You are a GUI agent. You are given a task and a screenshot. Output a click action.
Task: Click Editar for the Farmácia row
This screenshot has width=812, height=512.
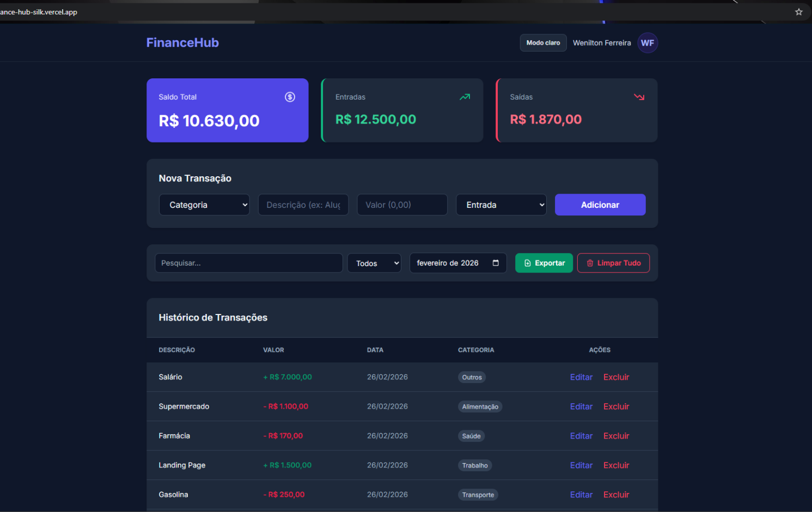tap(581, 436)
